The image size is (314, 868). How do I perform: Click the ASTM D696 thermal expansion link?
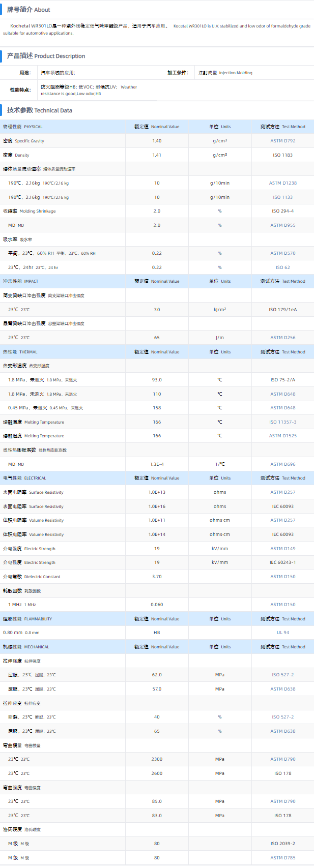point(282,464)
